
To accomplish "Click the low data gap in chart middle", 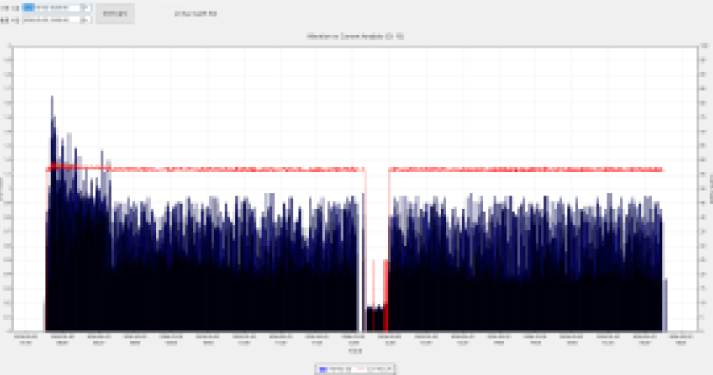I will (376, 318).
